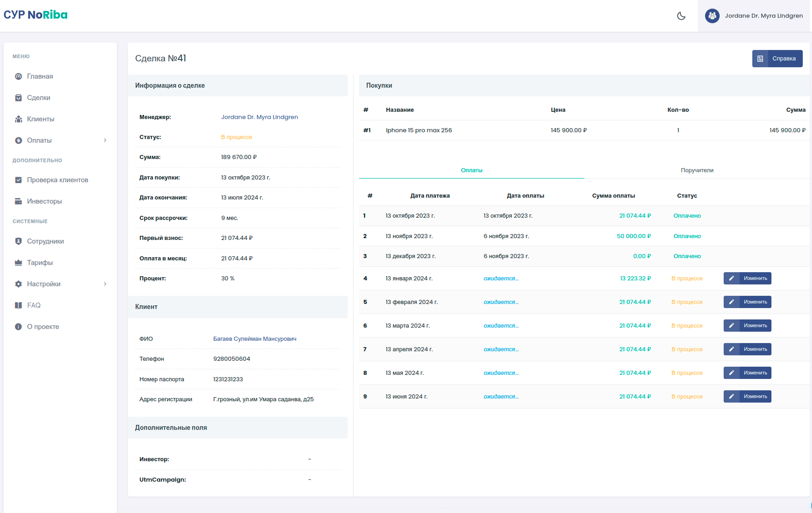Click the Главная dashboard icon in sidebar

click(x=19, y=76)
